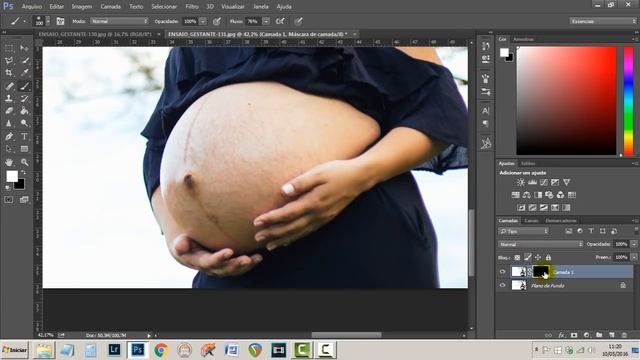Select the Rectangular Marquee tool
The image size is (640, 360).
[9, 49]
